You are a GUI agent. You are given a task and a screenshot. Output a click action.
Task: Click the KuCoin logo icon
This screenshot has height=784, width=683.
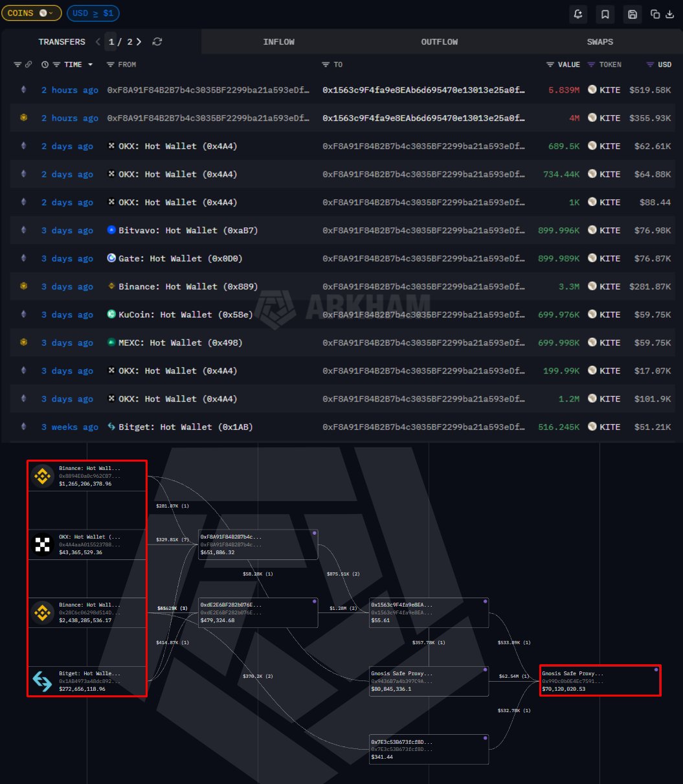[x=111, y=315]
